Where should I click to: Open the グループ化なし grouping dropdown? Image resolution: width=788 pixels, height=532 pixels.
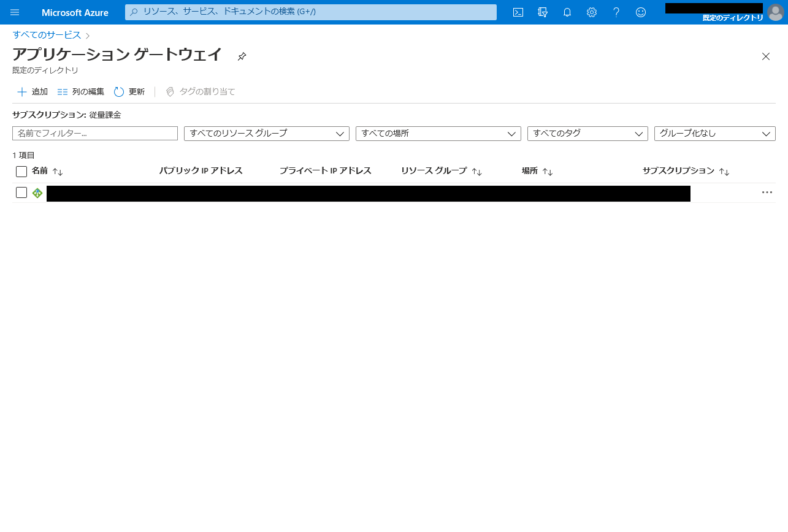714,134
